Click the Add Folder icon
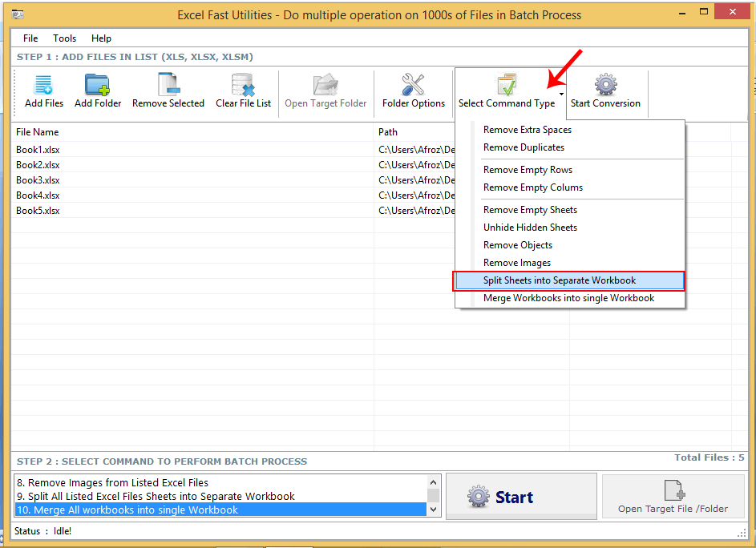 pyautogui.click(x=97, y=83)
